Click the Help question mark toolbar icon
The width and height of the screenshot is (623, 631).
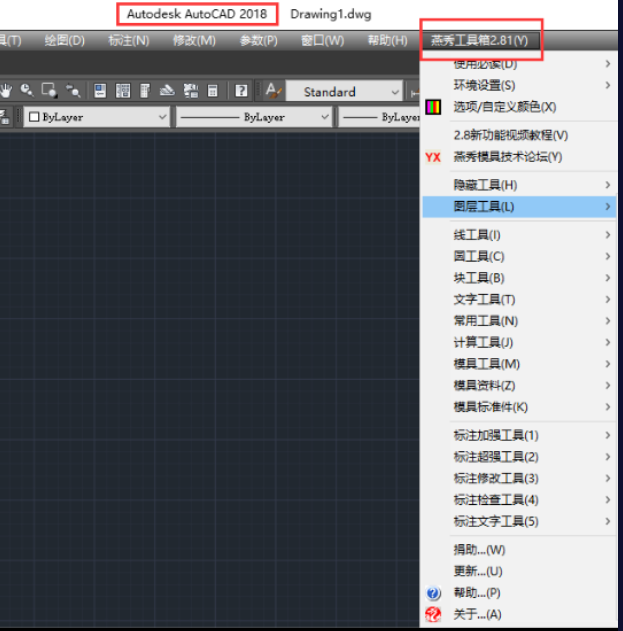241,91
